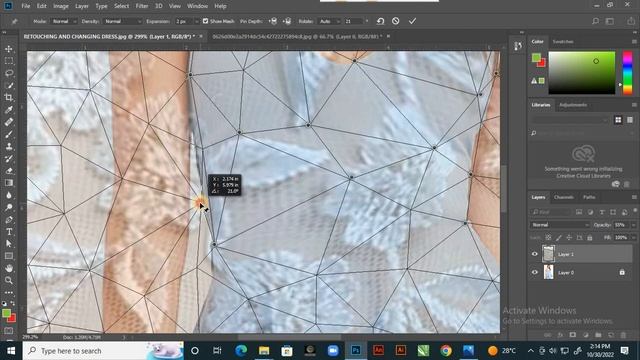Click the Layer 1 thumbnail
640x360 pixels.
548,254
